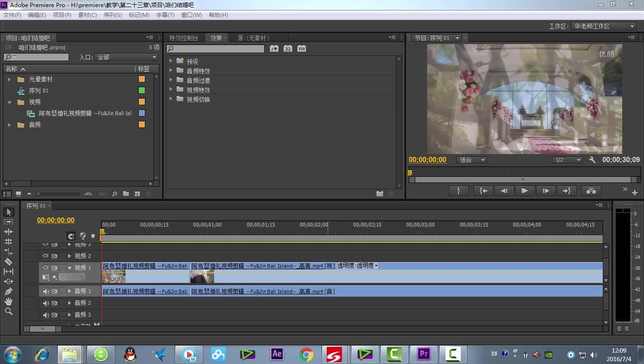This screenshot has width=644, height=364.
Task: Toggle sync lock for 音频 1
Action: point(54,291)
